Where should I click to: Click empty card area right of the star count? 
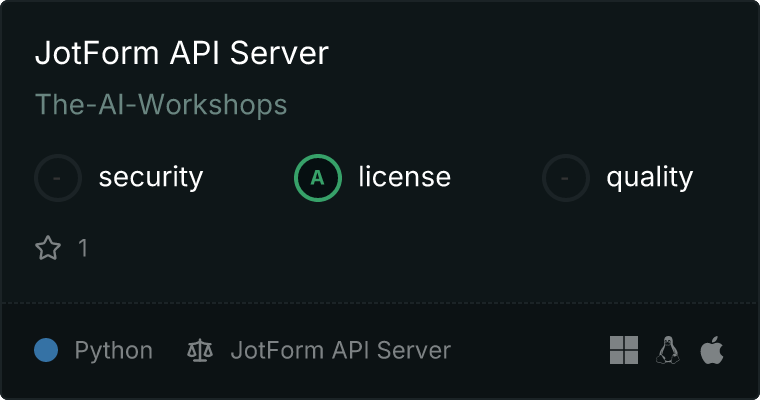coord(400,248)
